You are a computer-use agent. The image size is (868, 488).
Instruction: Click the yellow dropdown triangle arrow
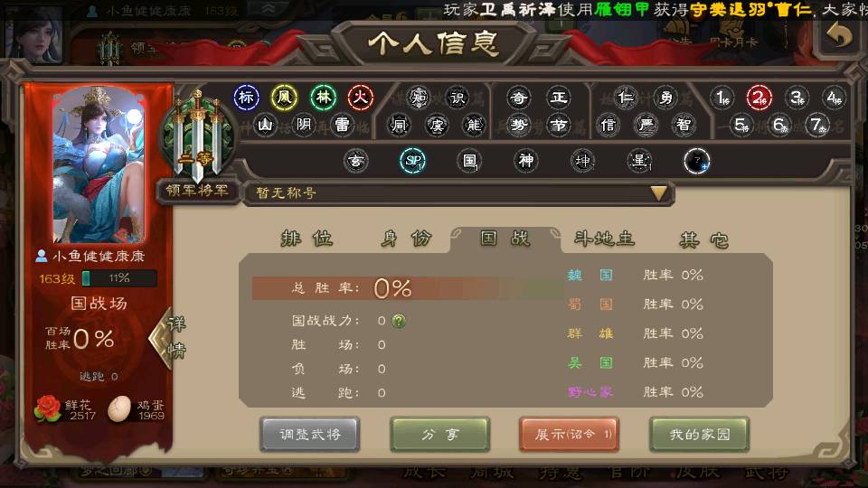pos(659,193)
